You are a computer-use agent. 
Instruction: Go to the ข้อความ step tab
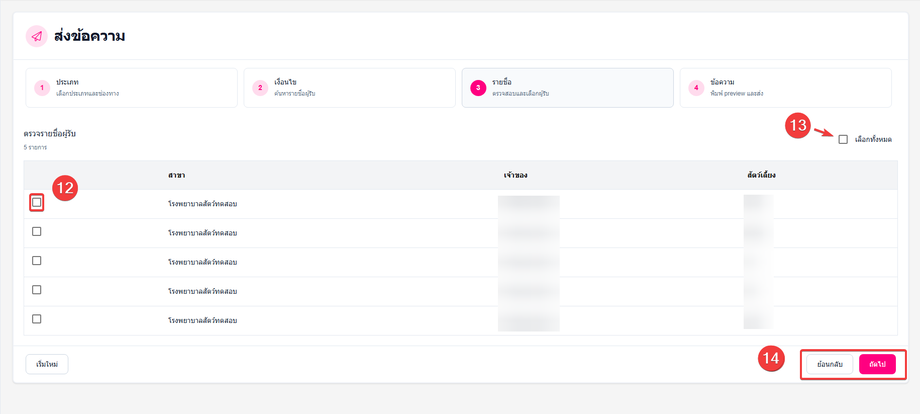786,88
